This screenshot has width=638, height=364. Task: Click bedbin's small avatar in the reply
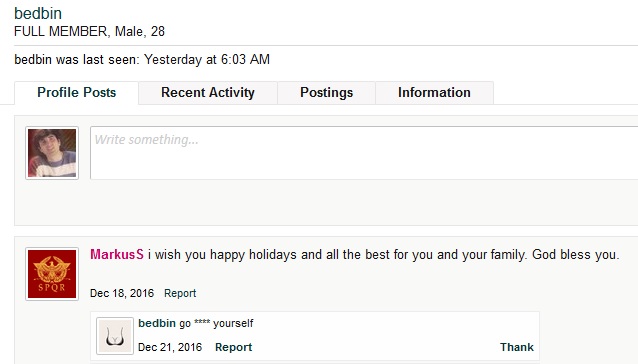[115, 336]
